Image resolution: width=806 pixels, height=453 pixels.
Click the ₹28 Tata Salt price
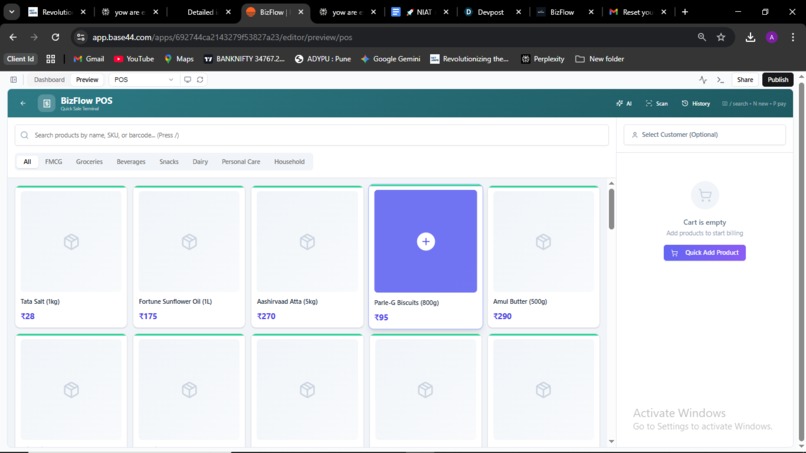(x=28, y=316)
